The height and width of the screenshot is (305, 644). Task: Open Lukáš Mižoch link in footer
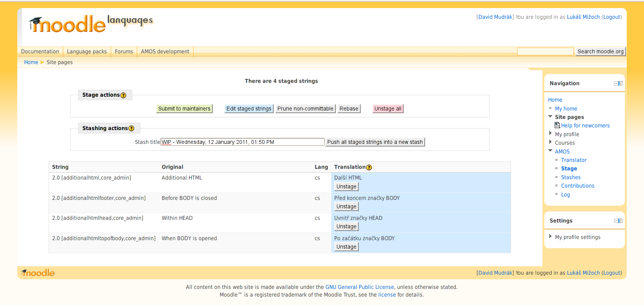click(x=583, y=273)
